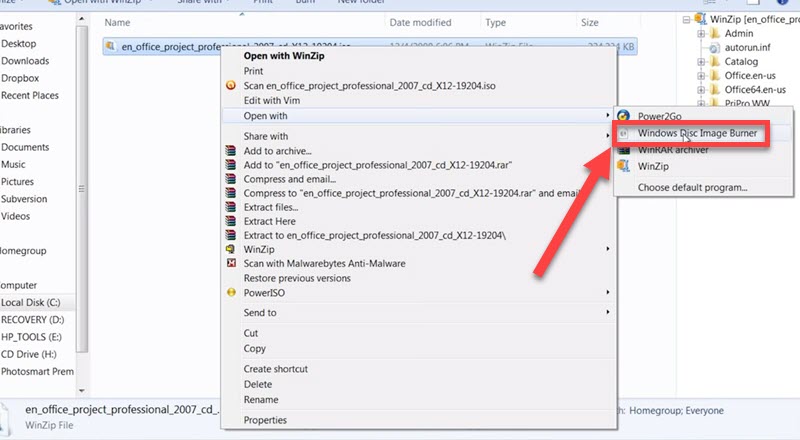Image resolution: width=800 pixels, height=440 pixels.
Task: Choose Cut from context menu
Action: [x=251, y=333]
